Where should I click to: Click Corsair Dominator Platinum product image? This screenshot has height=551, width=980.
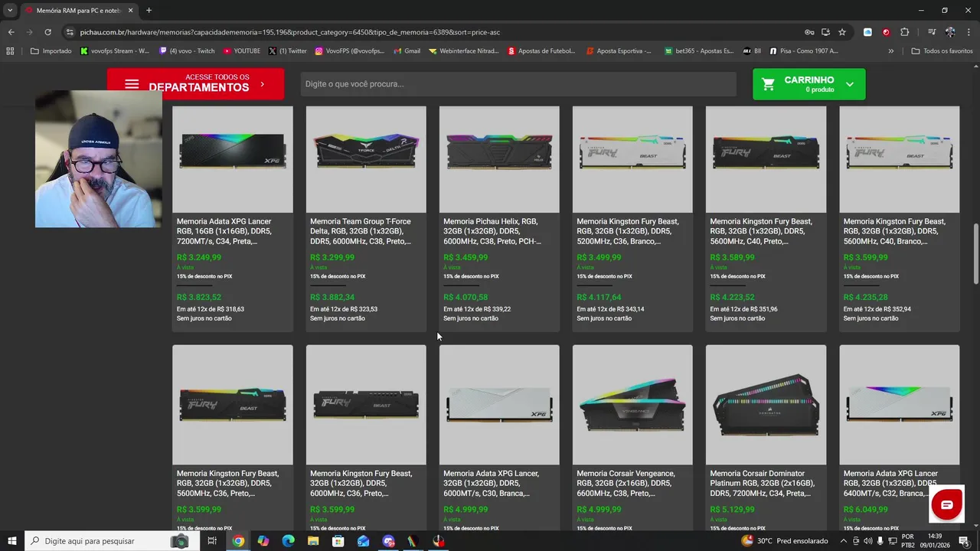coord(766,405)
